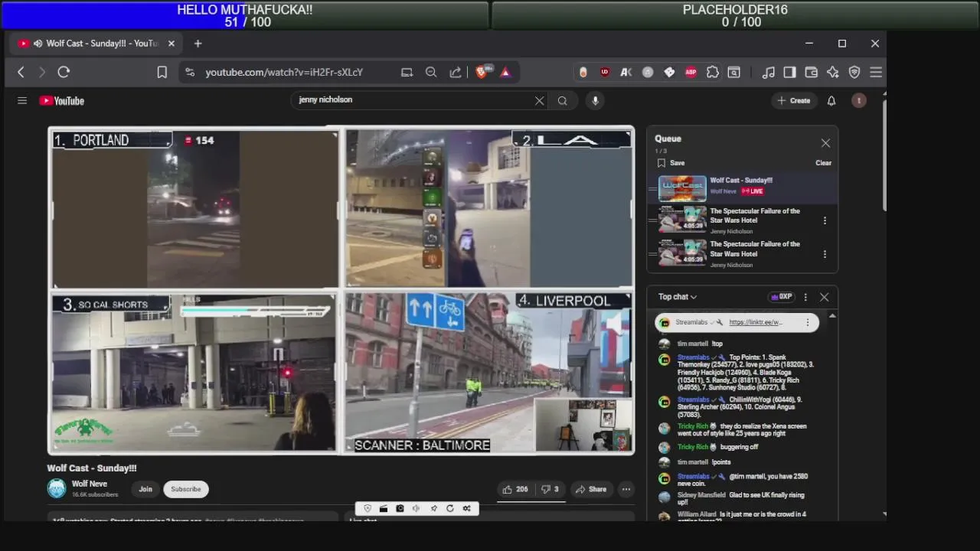The image size is (980, 551).
Task: Open media control music-note icon
Action: 768,72
